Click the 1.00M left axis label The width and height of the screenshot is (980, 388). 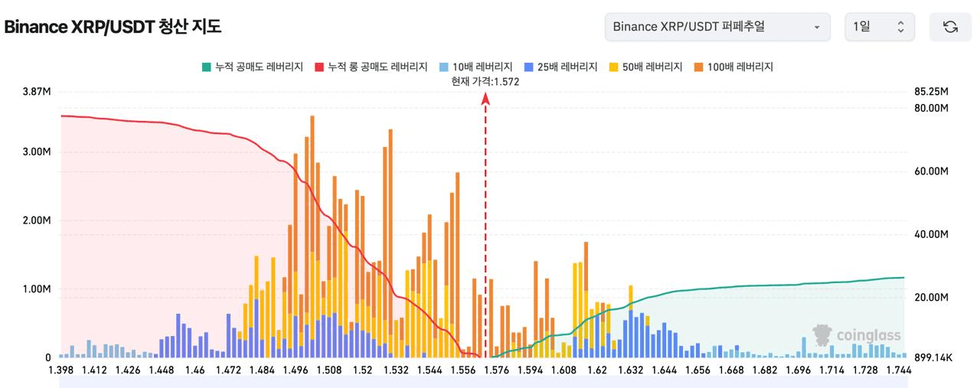pos(37,289)
